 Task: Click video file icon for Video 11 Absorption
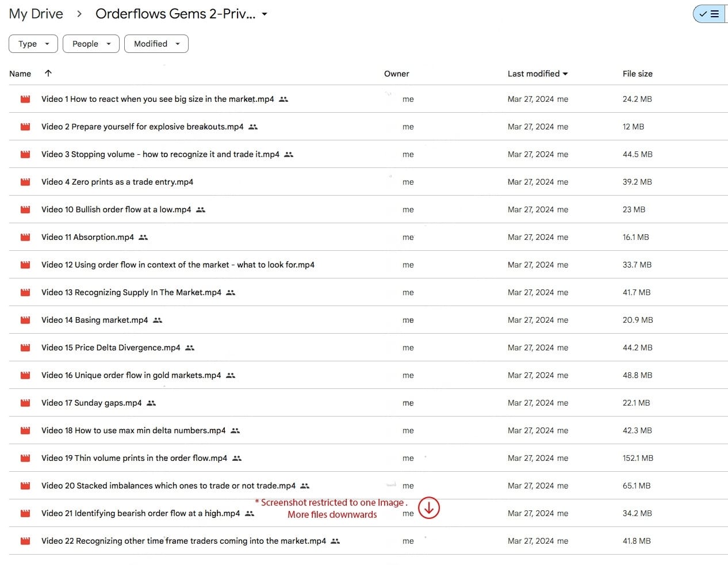25,237
